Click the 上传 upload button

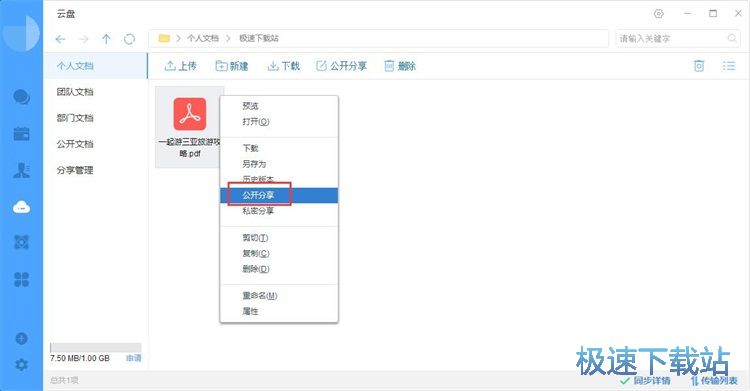(x=180, y=66)
